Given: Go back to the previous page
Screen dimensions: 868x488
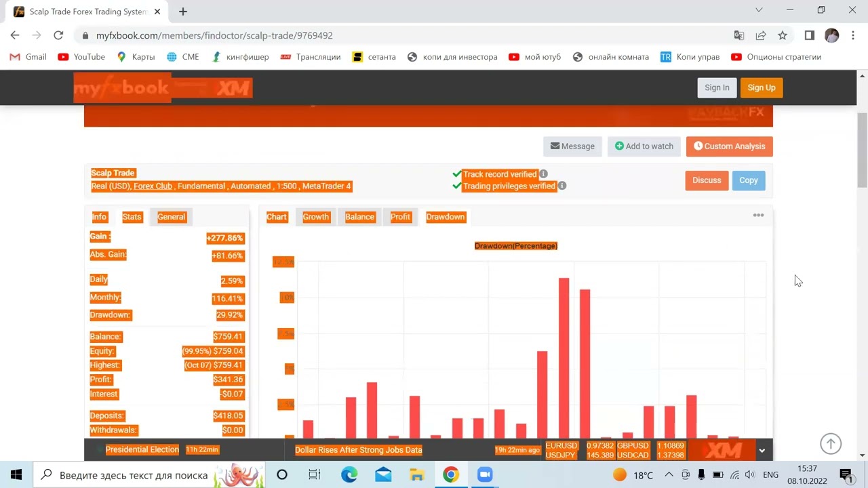Looking at the screenshot, I should (x=15, y=35).
